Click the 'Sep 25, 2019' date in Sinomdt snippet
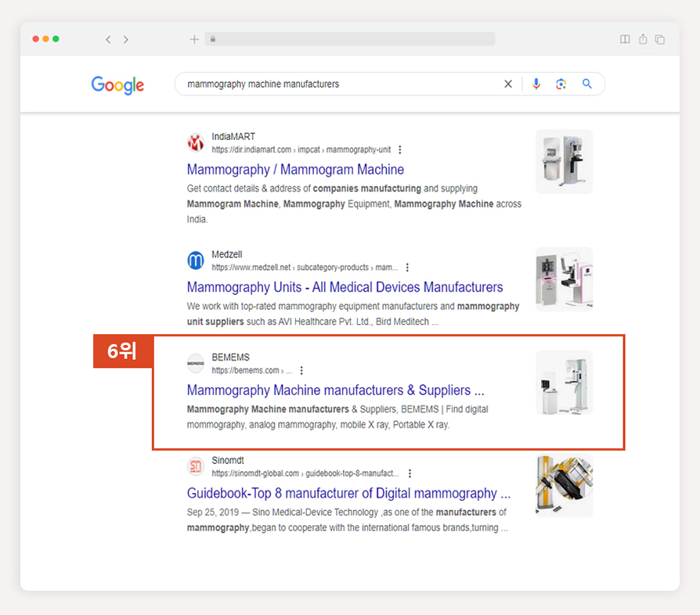Image resolution: width=700 pixels, height=615 pixels. pyautogui.click(x=212, y=512)
